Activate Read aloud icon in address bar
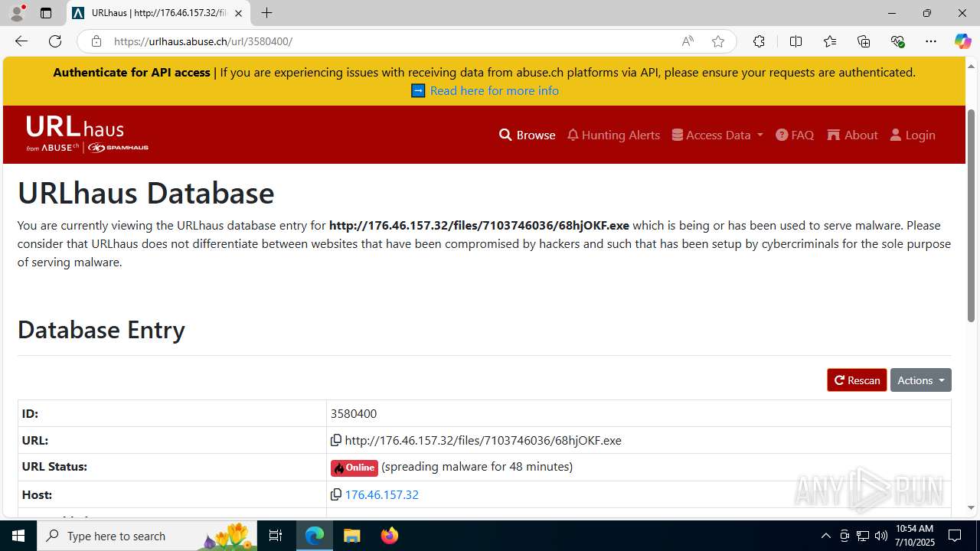The width and height of the screenshot is (980, 551). click(688, 41)
